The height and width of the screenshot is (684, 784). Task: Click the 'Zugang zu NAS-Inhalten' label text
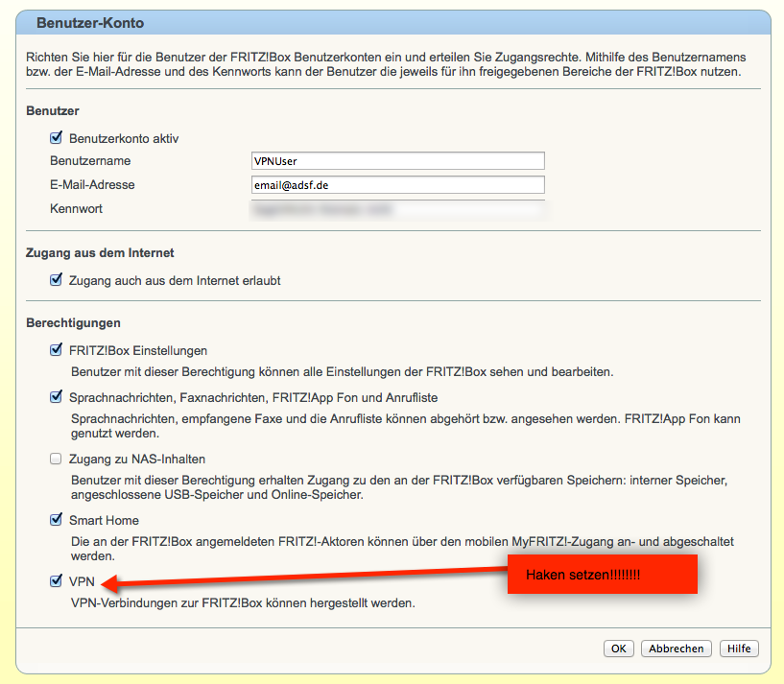tap(137, 460)
